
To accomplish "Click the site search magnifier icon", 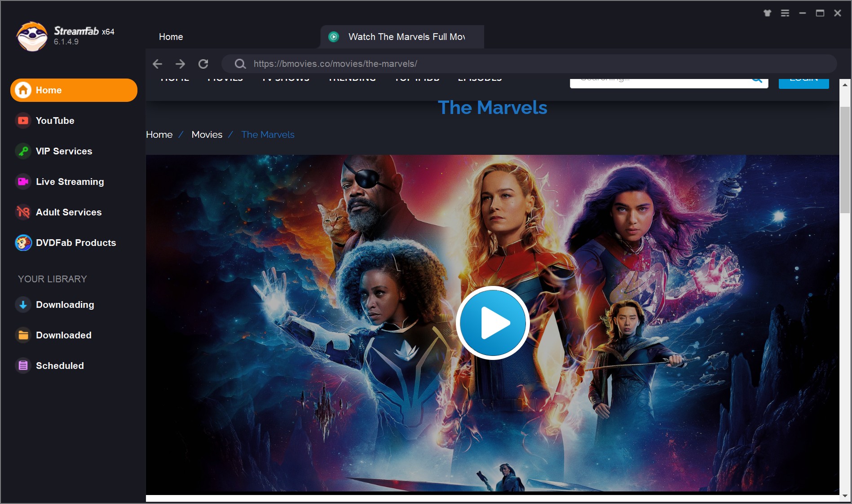I will coord(757,80).
